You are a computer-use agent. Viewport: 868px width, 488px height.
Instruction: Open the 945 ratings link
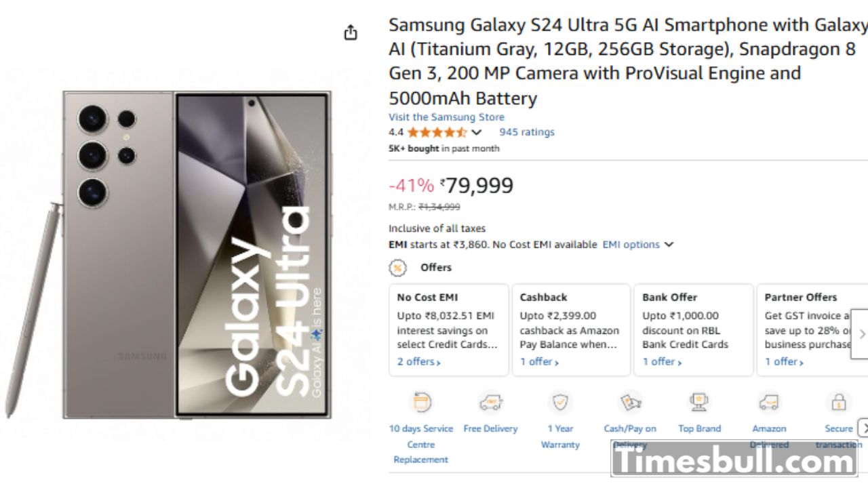coord(527,132)
